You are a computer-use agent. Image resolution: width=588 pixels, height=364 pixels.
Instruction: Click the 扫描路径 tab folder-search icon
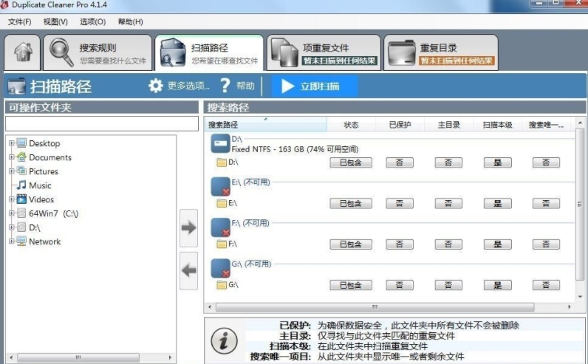173,52
